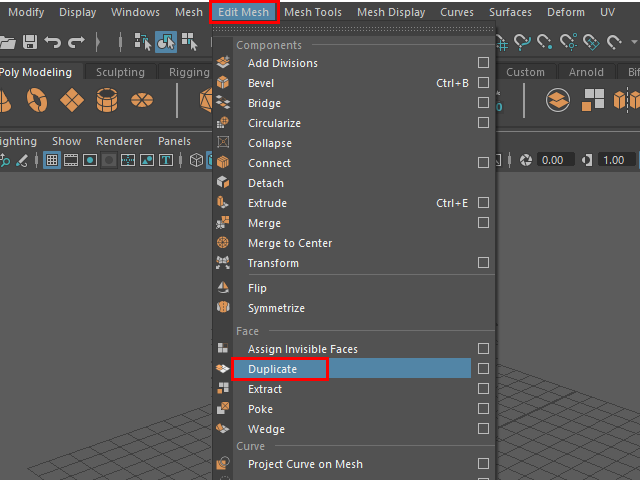Viewport: 640px width, 480px height.
Task: Click the Save scene floppy disk icon
Action: pyautogui.click(x=29, y=42)
